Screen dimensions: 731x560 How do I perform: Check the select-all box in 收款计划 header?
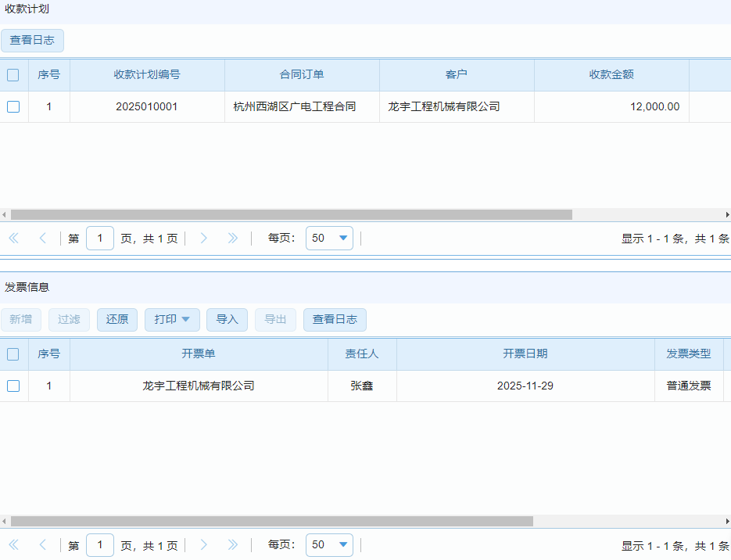pyautogui.click(x=13, y=75)
